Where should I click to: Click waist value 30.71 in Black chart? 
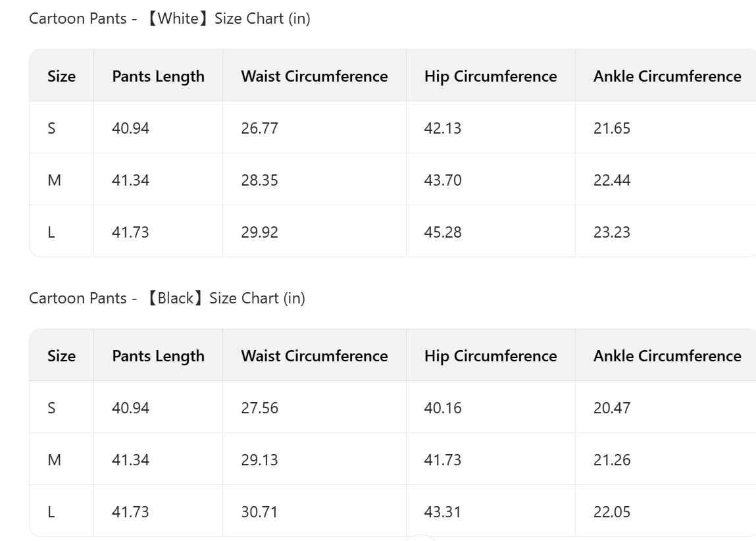tap(259, 512)
